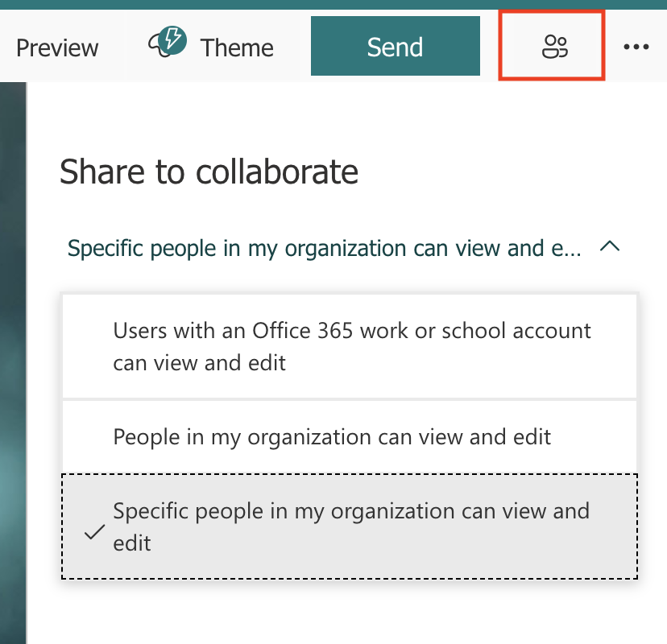This screenshot has width=667, height=644.
Task: Open the form Preview
Action: coord(57,47)
